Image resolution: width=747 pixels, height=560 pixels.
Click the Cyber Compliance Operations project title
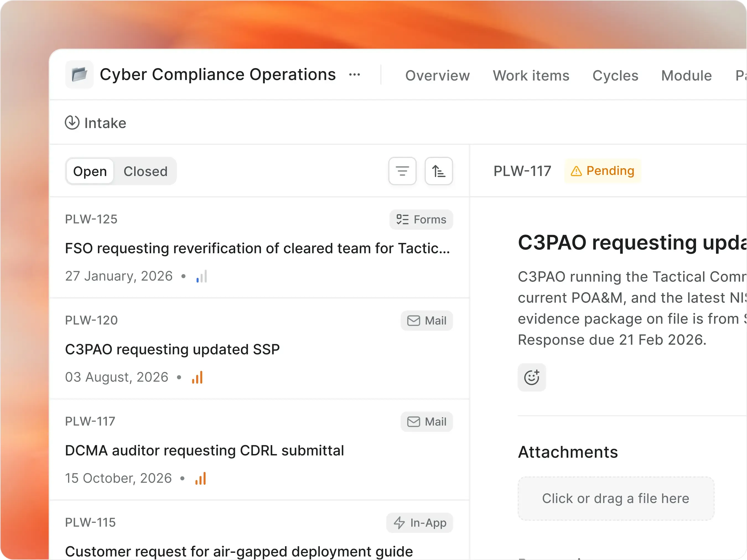click(218, 74)
